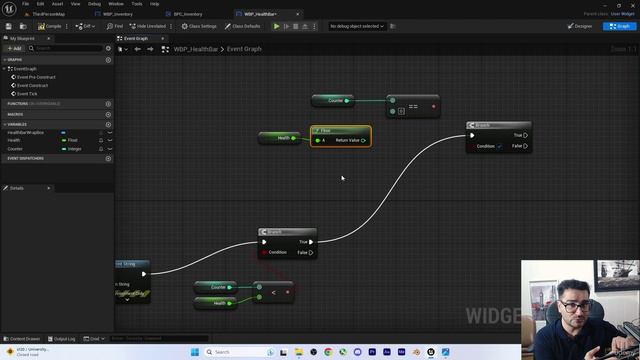Add a new macro with plus icon

[x=108, y=115]
